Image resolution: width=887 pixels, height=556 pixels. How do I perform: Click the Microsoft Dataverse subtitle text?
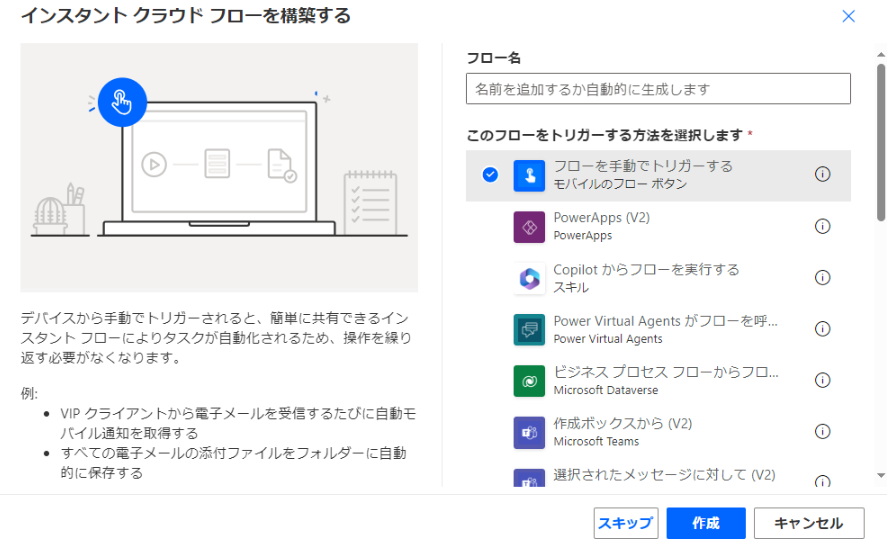pyautogui.click(x=606, y=390)
